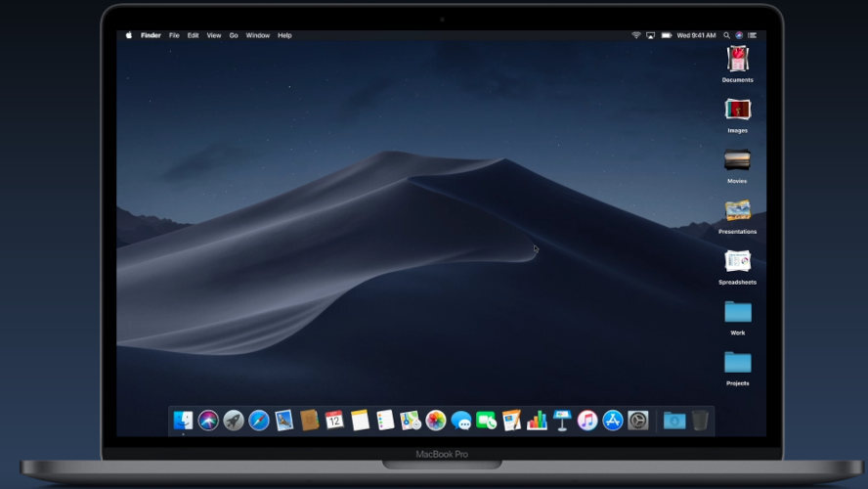
Task: Open the yellow Notes app in Dock
Action: click(x=360, y=421)
